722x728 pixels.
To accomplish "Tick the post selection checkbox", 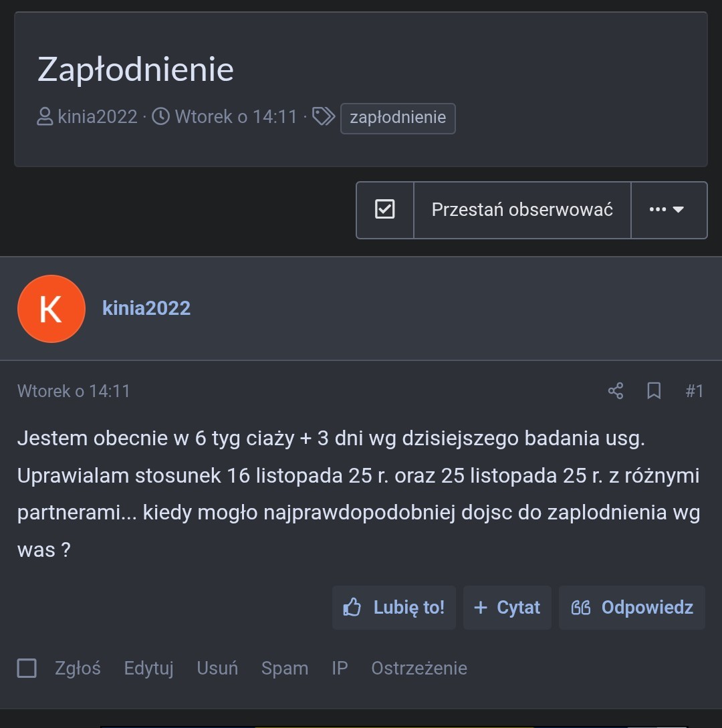I will [27, 668].
